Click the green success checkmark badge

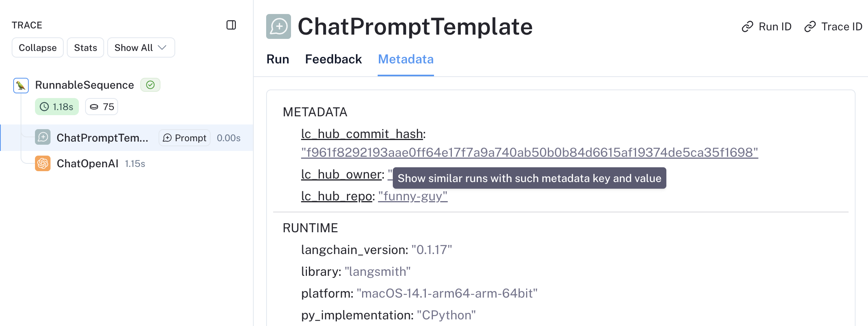coord(150,85)
